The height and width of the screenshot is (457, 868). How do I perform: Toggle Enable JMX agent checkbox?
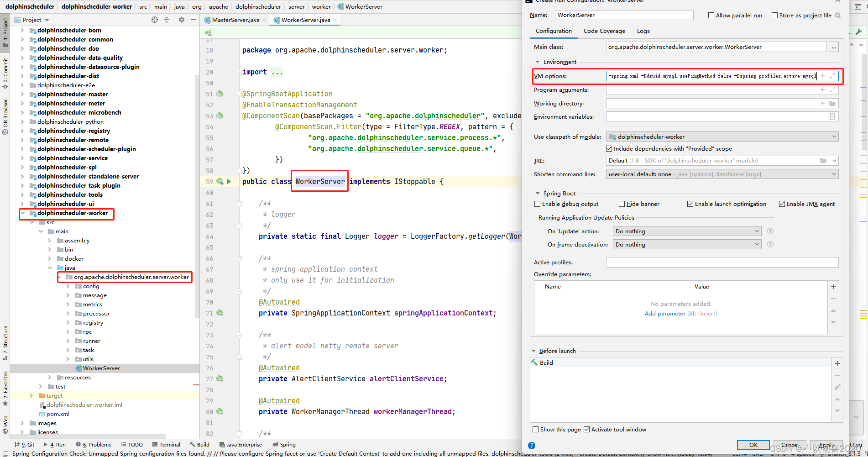point(782,204)
